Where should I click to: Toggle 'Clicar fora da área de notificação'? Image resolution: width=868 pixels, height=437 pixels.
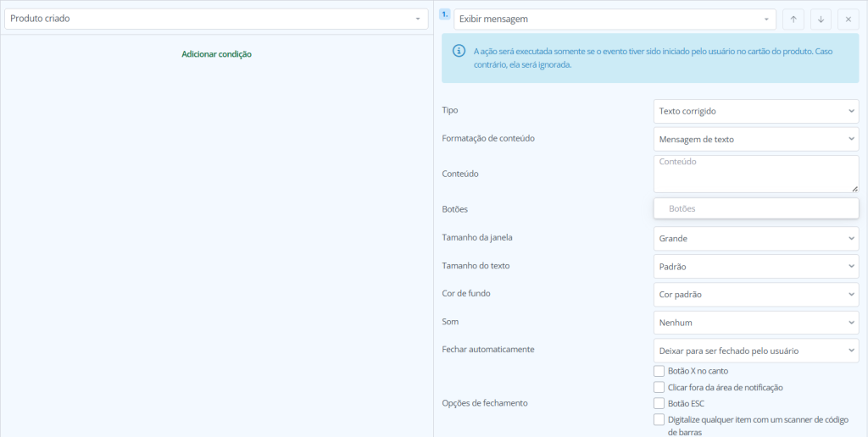pos(659,387)
